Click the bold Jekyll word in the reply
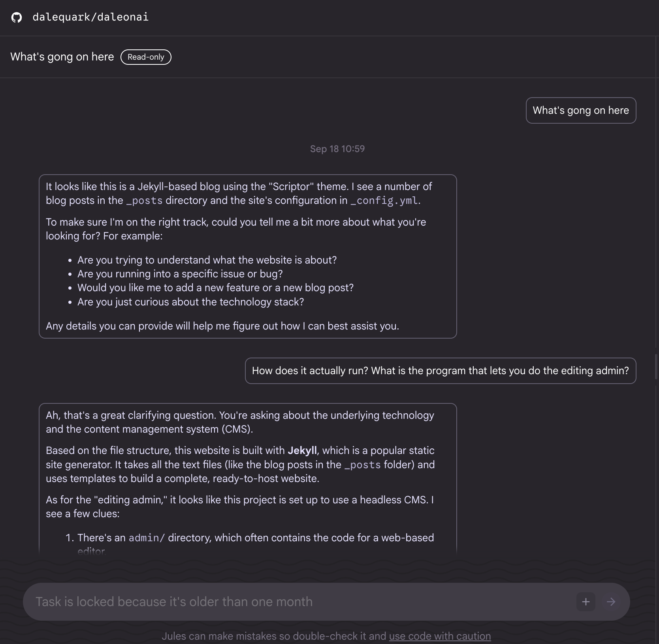Viewport: 659px width, 644px height. coord(302,451)
